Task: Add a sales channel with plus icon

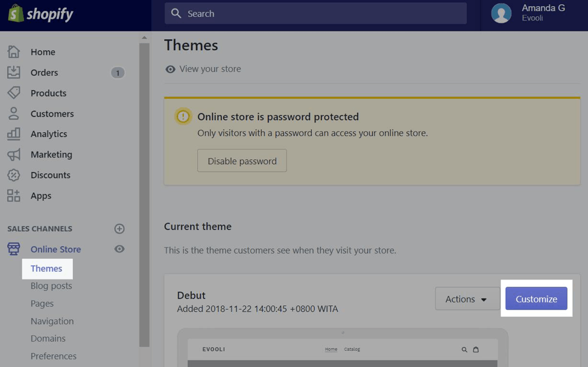Action: click(x=119, y=229)
